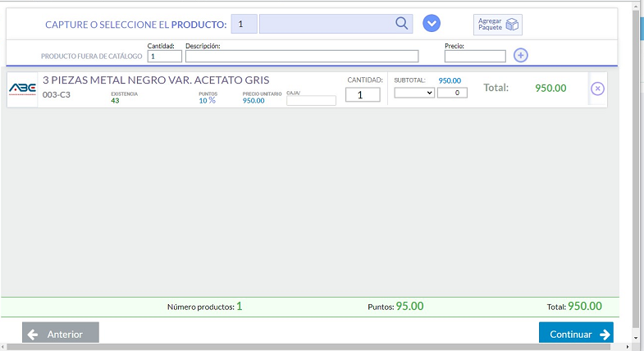Click the vertical scrollbar down arrow
The width and height of the screenshot is (644, 351).
click(x=637, y=337)
